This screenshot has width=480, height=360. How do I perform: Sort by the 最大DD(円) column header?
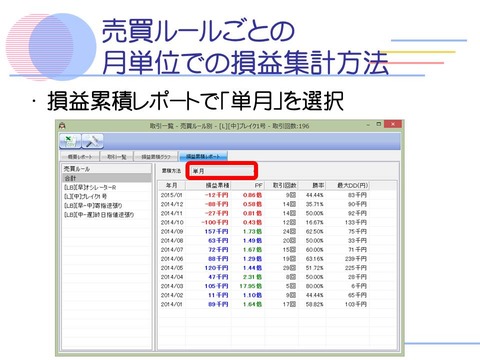coord(348,185)
